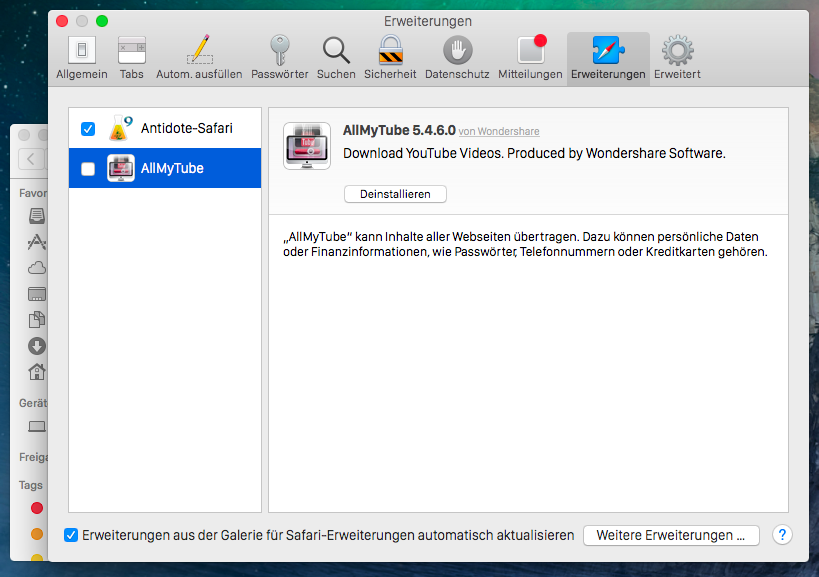819x577 pixels.
Task: Enable the AllMyTube extension checkbox
Action: 88,169
